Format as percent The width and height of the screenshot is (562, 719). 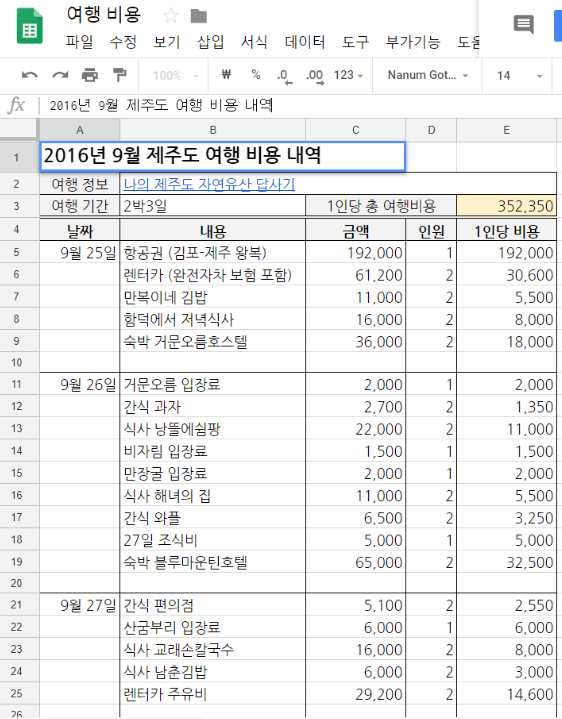[256, 75]
